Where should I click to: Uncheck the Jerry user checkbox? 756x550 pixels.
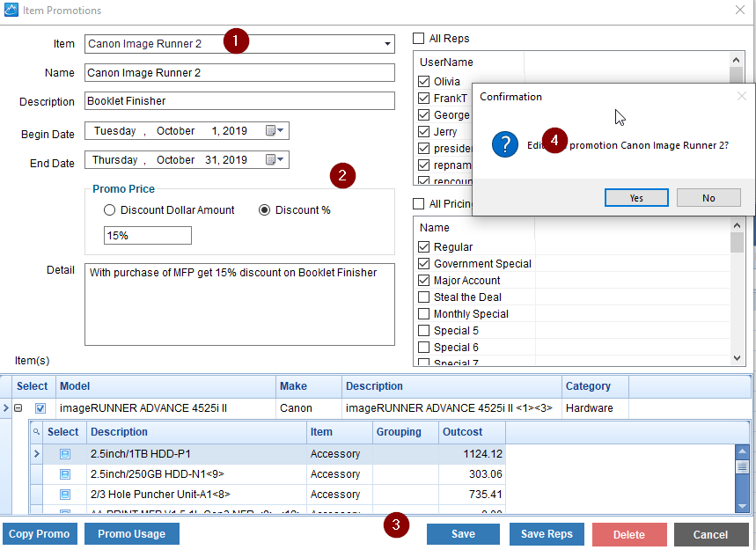click(x=424, y=132)
